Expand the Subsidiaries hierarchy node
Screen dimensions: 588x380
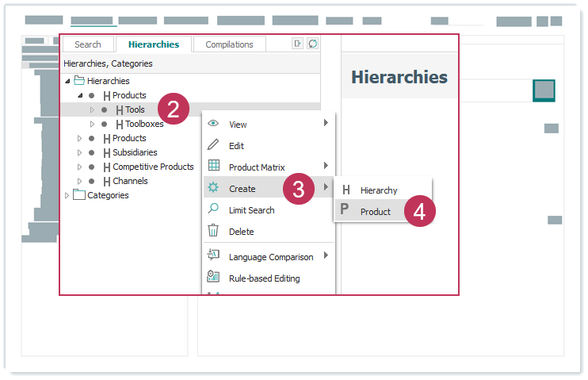coord(79,152)
